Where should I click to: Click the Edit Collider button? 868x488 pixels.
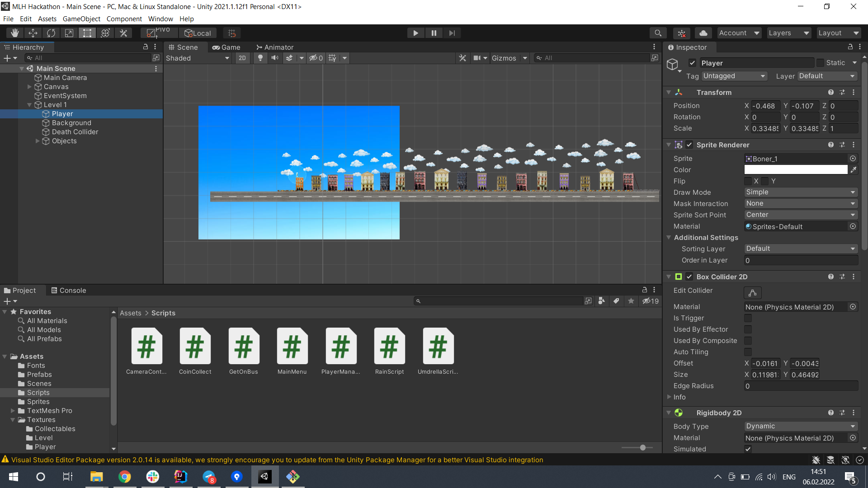click(x=753, y=293)
